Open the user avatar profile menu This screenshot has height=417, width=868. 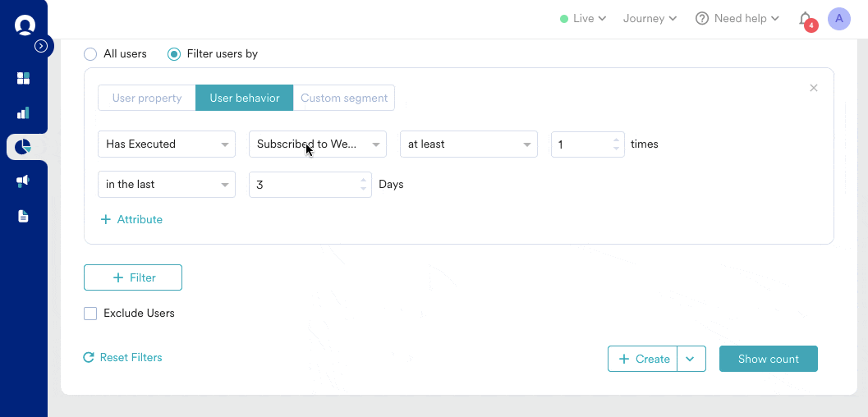[838, 19]
